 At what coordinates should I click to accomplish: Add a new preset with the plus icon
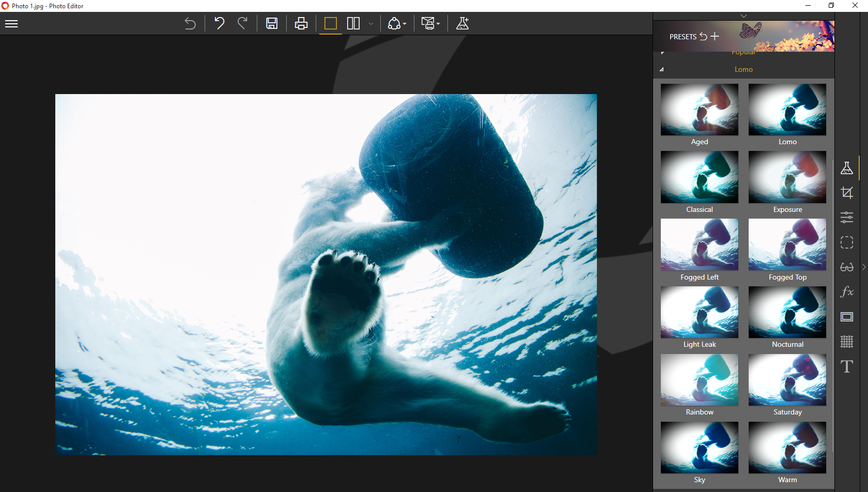tap(715, 36)
